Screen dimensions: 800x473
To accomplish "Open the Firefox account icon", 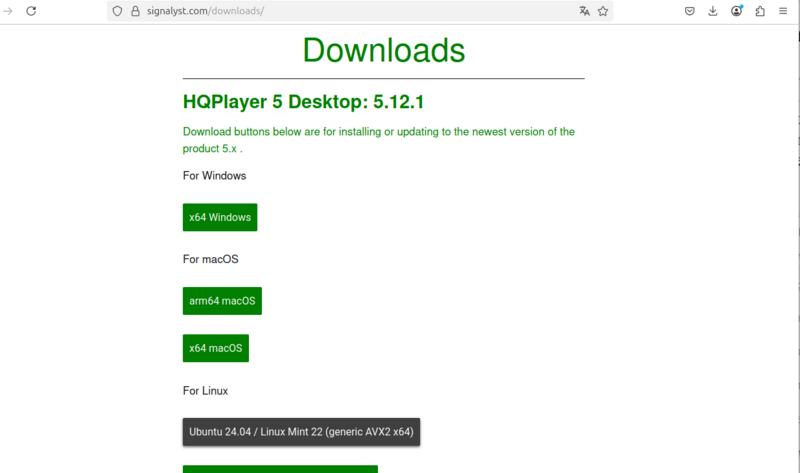I will (x=737, y=11).
